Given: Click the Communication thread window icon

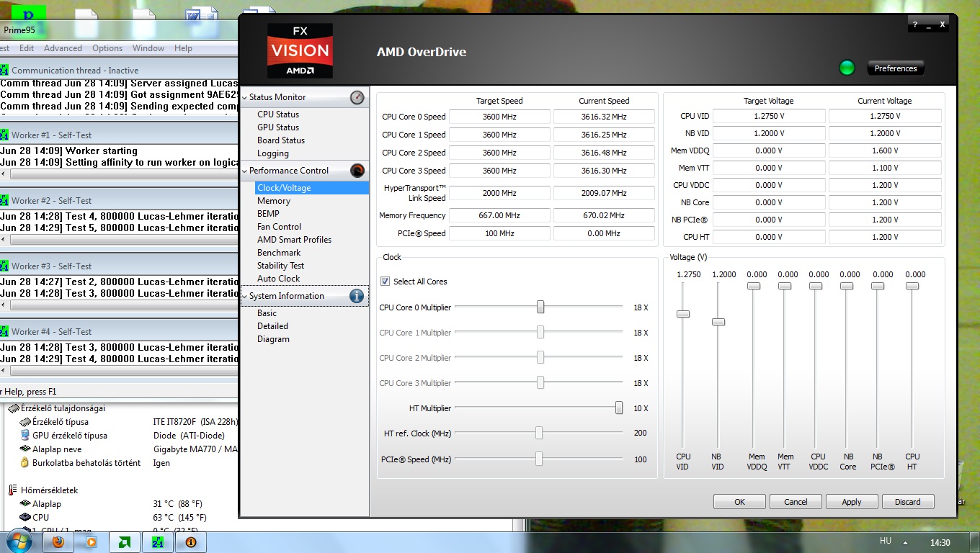Looking at the screenshot, I should click(x=4, y=70).
